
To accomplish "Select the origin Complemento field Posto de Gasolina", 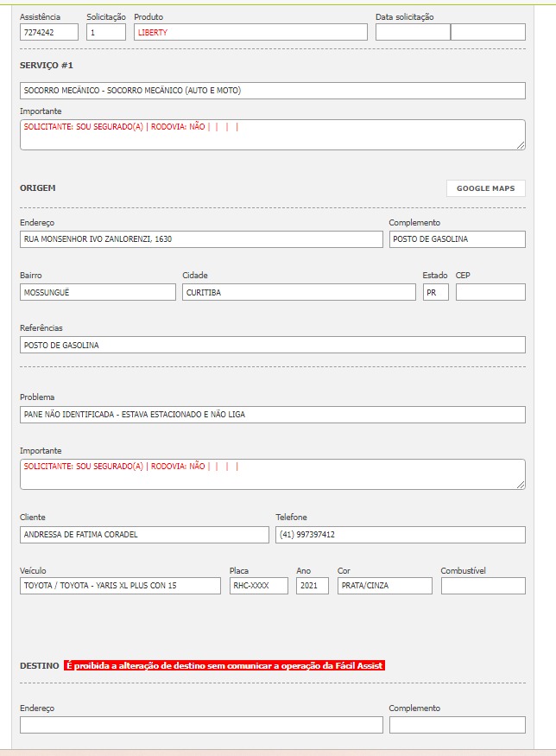I will tap(457, 239).
